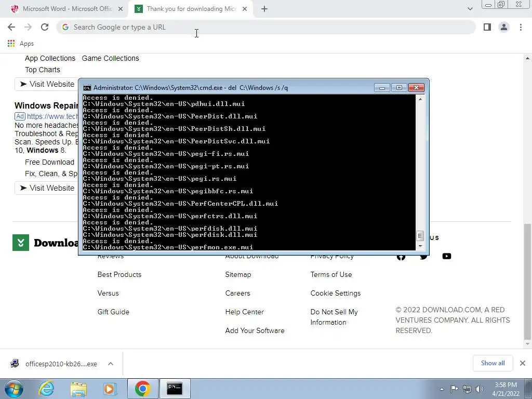532x399 pixels.
Task: Open the Action Center flag icon
Action: coord(454,389)
